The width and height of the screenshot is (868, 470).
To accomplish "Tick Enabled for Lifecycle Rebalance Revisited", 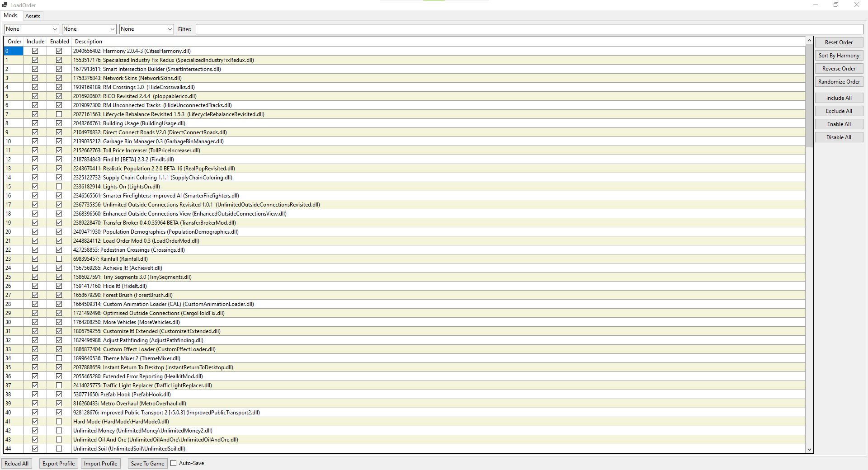I will point(59,114).
